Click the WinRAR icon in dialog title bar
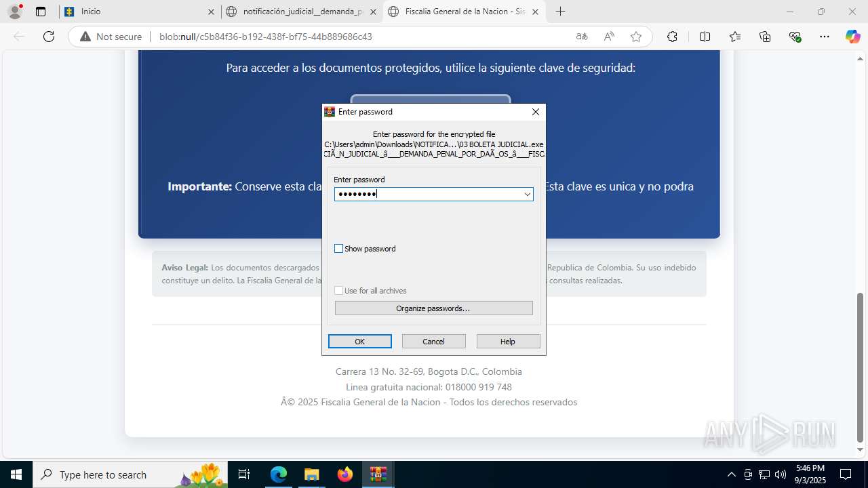Viewport: 868px width, 488px height. click(330, 112)
